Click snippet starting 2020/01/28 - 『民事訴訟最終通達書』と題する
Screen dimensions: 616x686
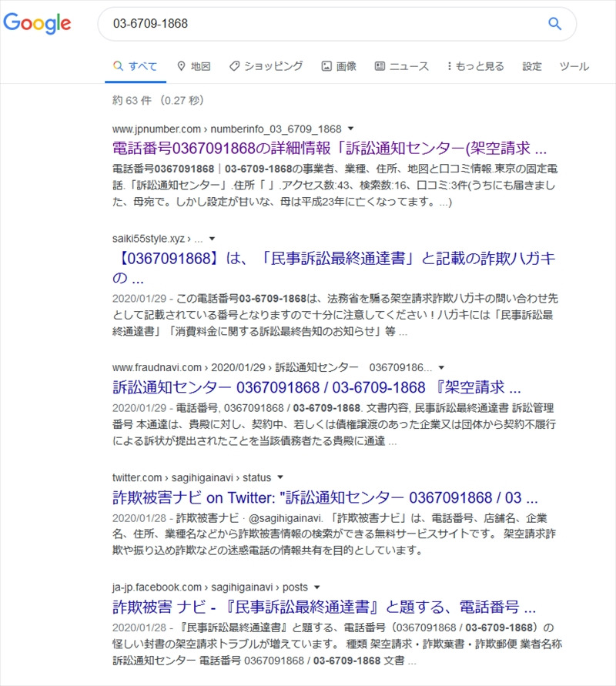click(x=337, y=644)
